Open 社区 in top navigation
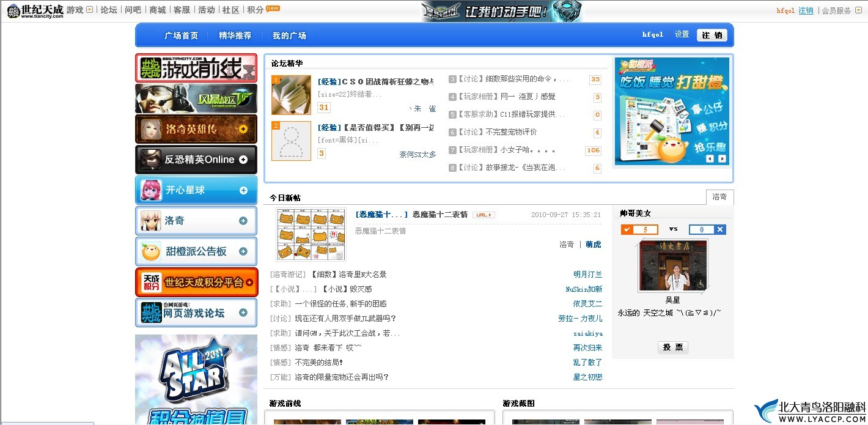 click(230, 10)
